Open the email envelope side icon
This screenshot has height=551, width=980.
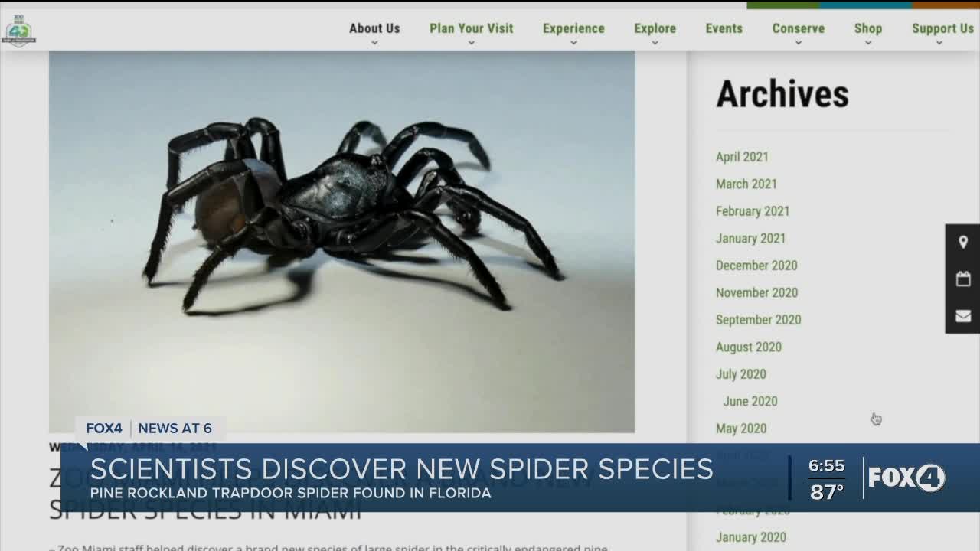point(963,315)
